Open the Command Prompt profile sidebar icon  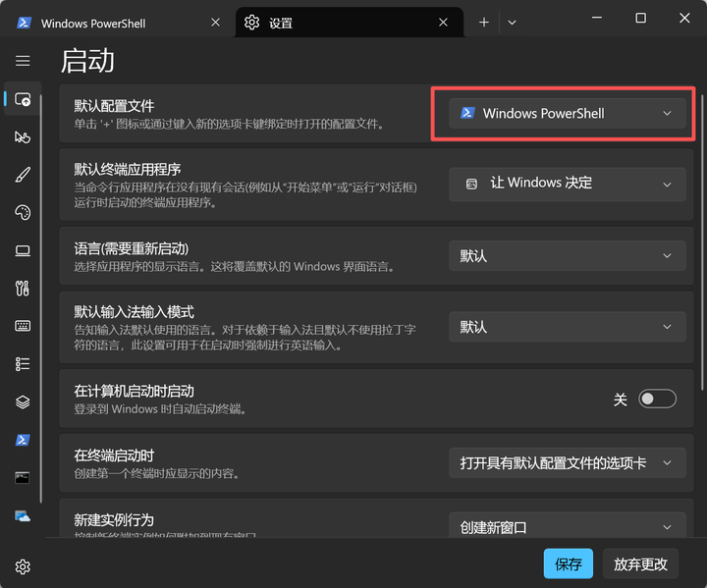pos(23,477)
